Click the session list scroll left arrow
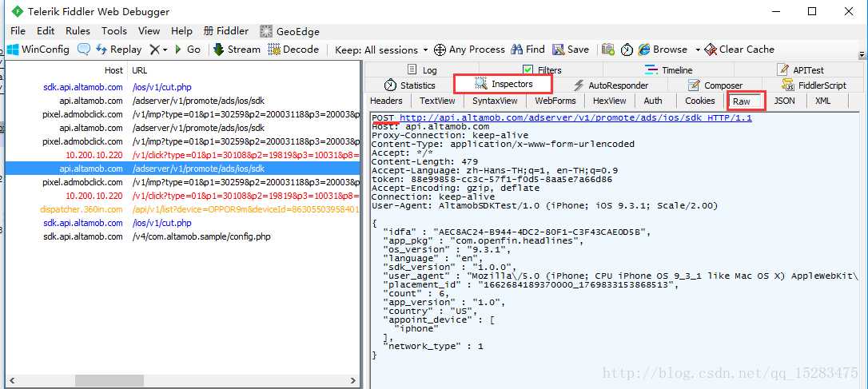868x389 pixels. (x=12, y=381)
